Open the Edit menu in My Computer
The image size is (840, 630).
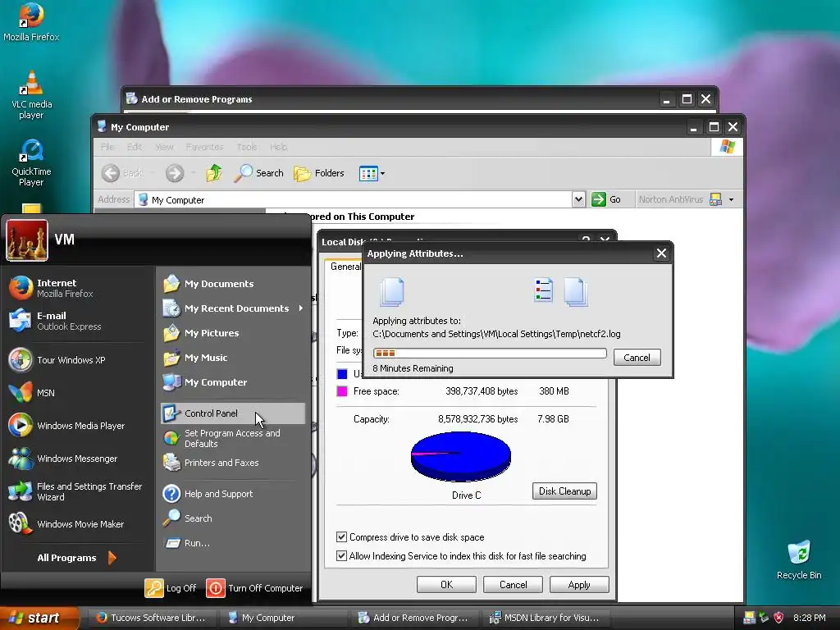click(x=135, y=147)
